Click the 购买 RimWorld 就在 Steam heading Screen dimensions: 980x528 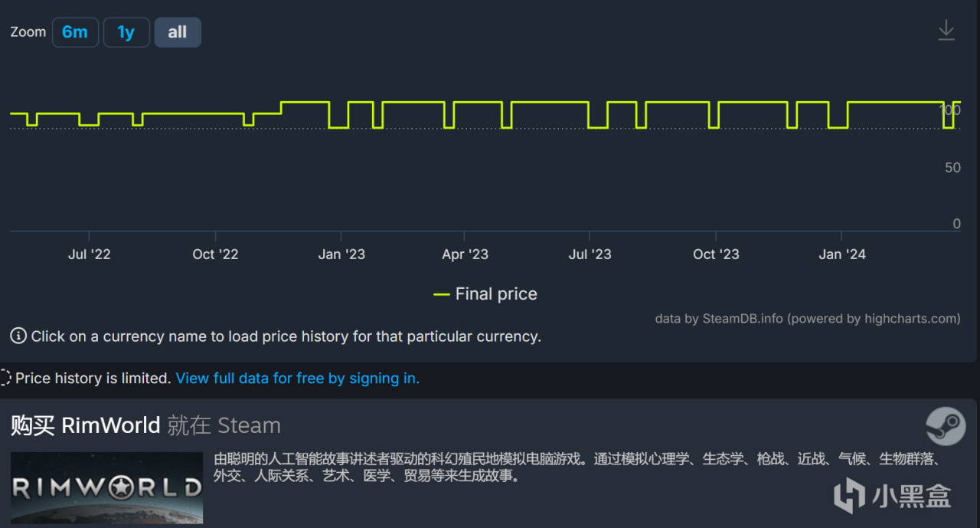(145, 425)
